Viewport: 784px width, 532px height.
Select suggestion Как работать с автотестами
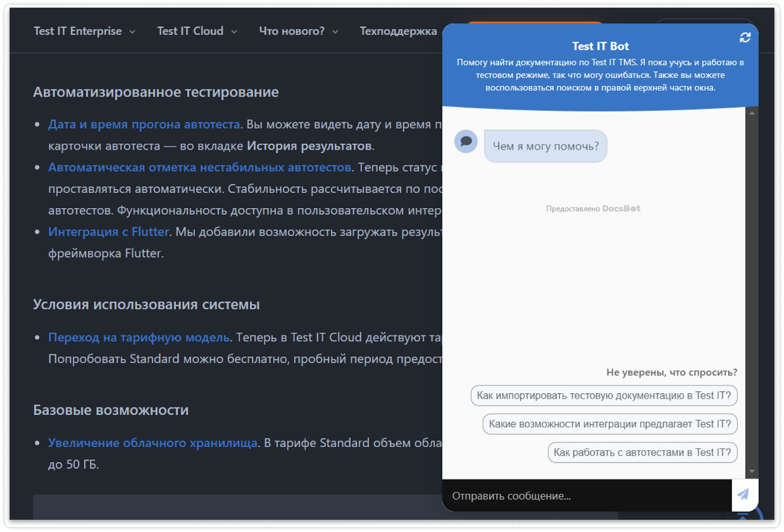pos(642,452)
